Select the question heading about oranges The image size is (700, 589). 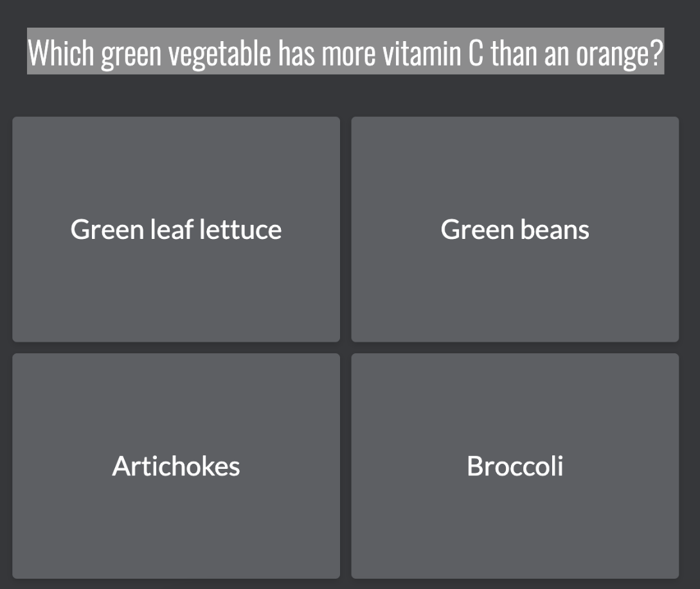click(x=346, y=51)
